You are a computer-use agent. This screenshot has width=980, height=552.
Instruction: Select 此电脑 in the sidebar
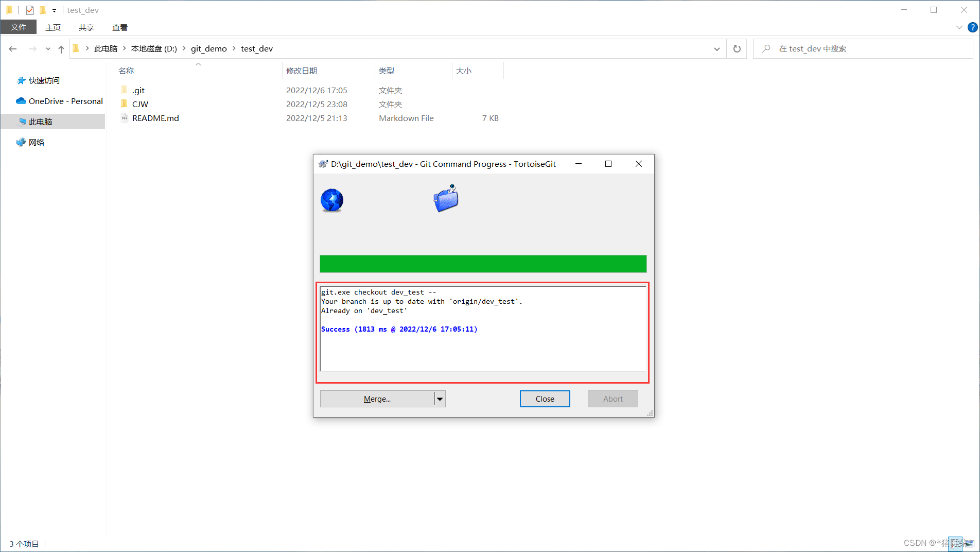pyautogui.click(x=40, y=122)
